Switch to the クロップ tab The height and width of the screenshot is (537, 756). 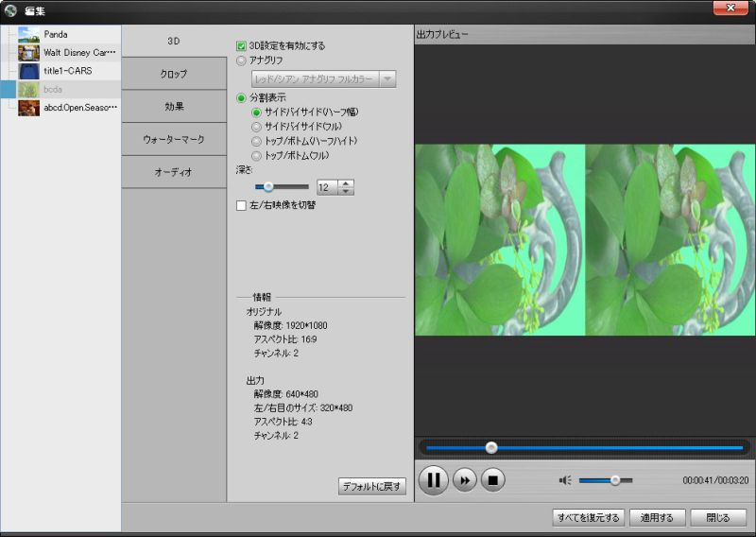174,74
